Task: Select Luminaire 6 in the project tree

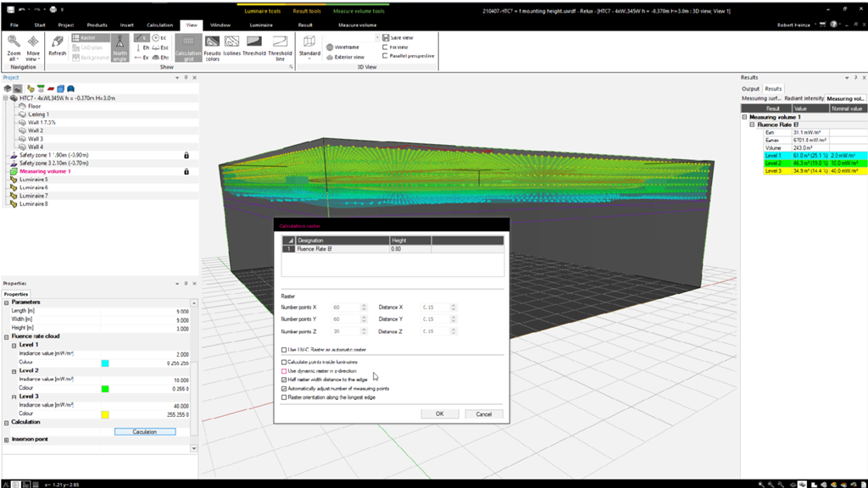Action: [34, 188]
